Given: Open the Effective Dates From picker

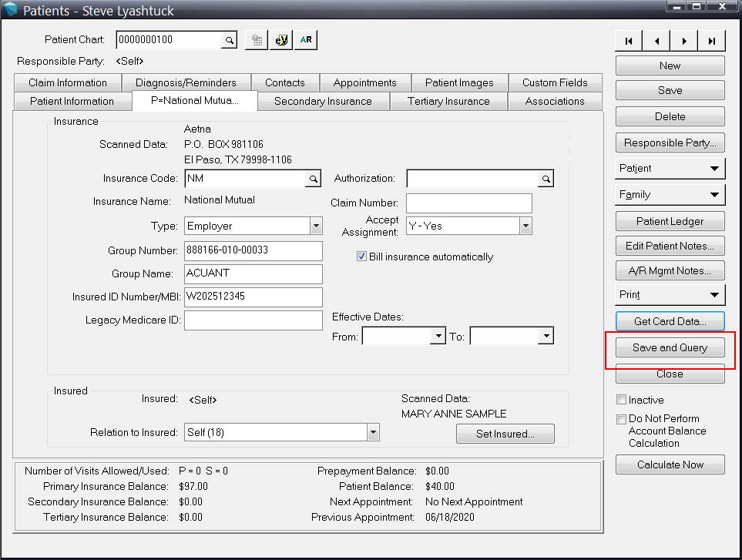Looking at the screenshot, I should [x=438, y=337].
